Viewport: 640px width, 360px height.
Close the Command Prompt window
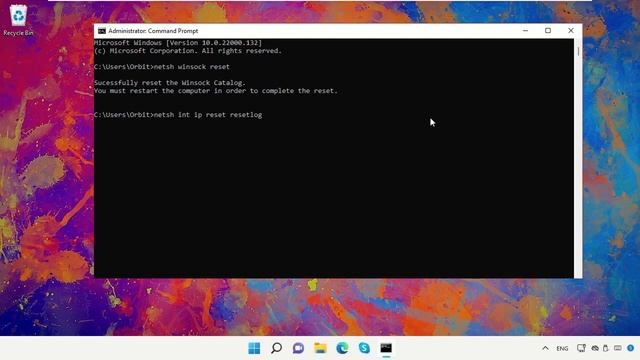(571, 31)
